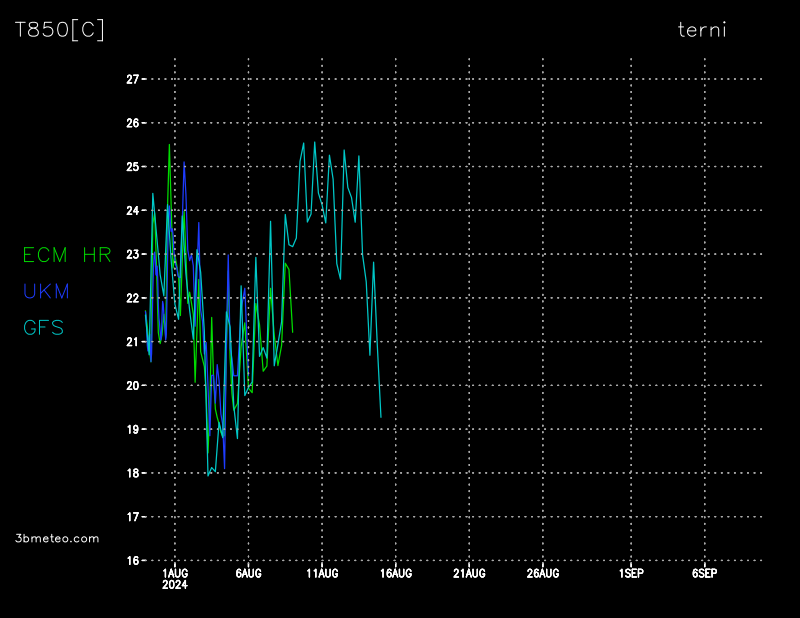The height and width of the screenshot is (618, 800).
Task: Click the 22 y-axis value
Action: tap(132, 298)
